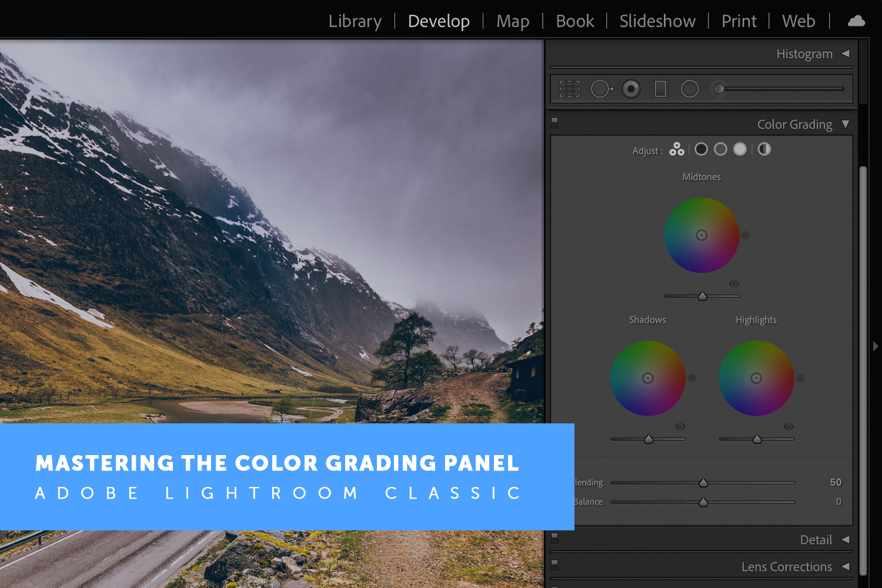Open the Slideshow module

pyautogui.click(x=657, y=21)
